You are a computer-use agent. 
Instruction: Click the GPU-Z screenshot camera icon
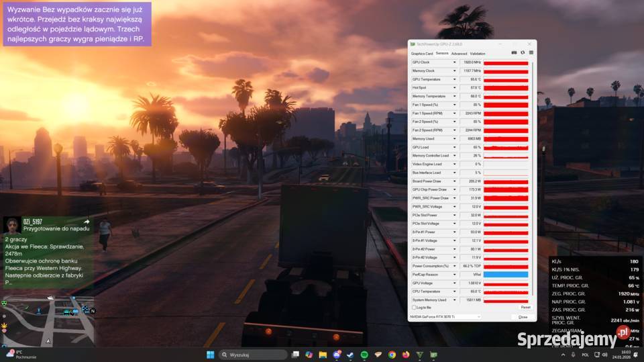tap(514, 52)
